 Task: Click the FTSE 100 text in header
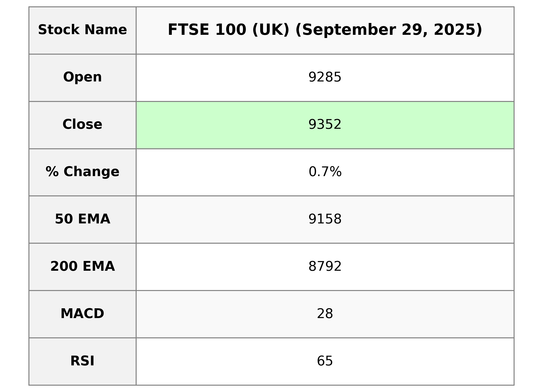point(207,30)
